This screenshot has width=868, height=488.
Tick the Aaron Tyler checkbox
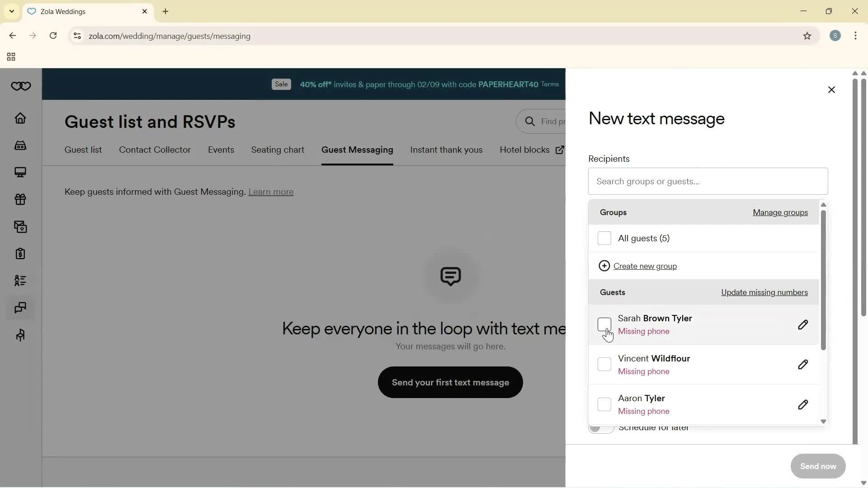(x=604, y=404)
